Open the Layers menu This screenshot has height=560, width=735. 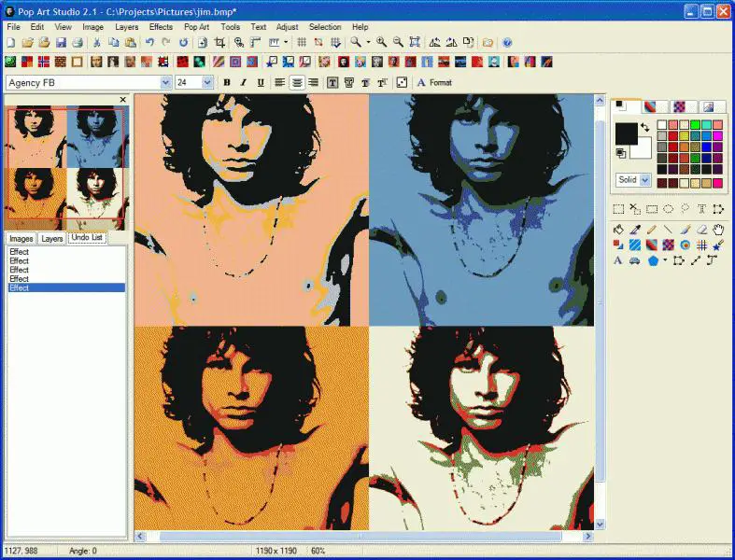click(127, 27)
